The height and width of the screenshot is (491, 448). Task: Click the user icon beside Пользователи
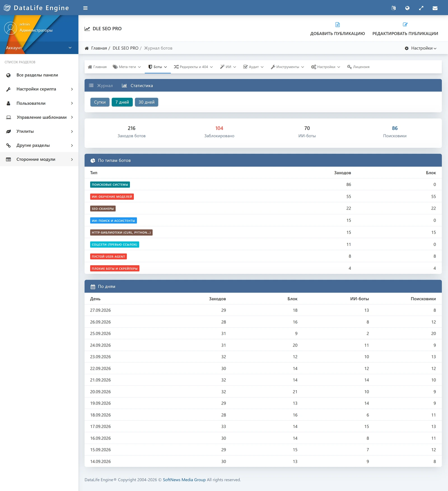[x=8, y=103]
